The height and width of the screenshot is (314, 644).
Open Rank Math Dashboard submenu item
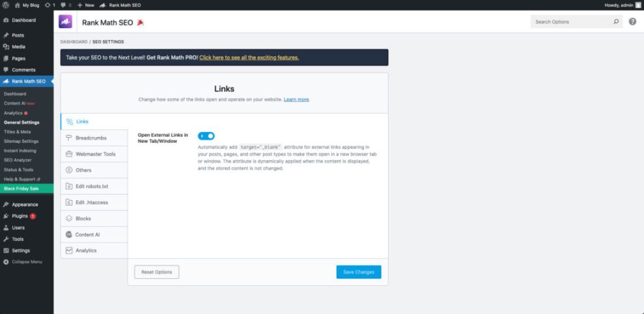15,94
